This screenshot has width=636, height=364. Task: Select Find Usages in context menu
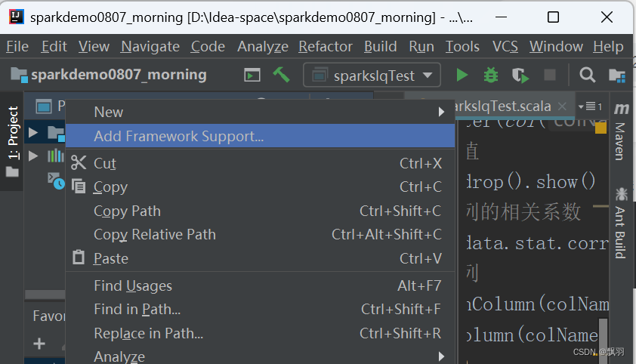(x=260, y=285)
